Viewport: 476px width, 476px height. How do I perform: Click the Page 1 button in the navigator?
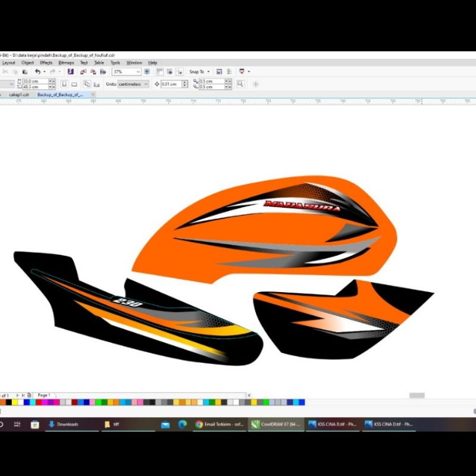pyautogui.click(x=43, y=395)
